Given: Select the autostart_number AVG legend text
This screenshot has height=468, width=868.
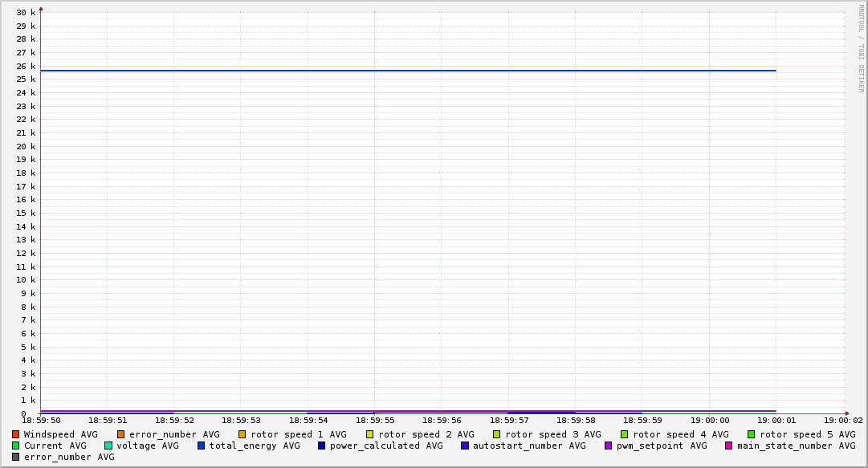Looking at the screenshot, I should (x=529, y=446).
